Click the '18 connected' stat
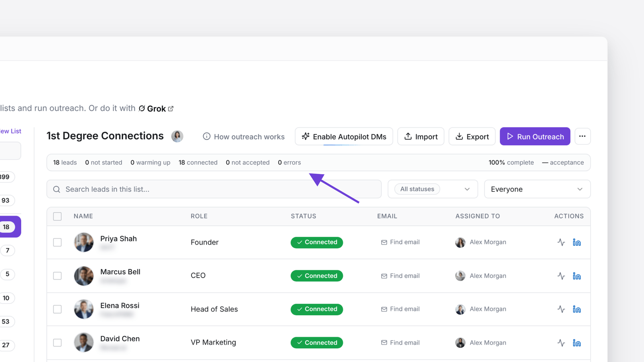Viewport: 644px width, 362px height. point(198,162)
